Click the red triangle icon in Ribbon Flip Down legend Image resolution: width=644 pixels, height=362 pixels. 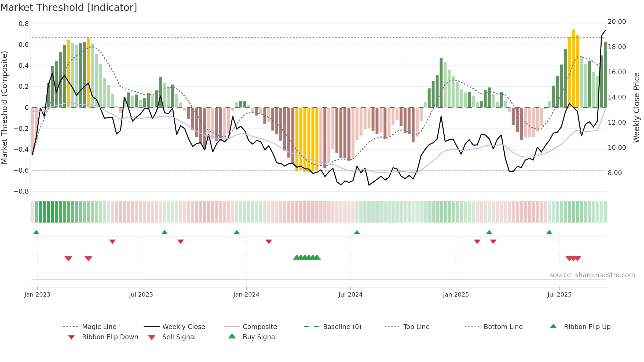coord(71,337)
